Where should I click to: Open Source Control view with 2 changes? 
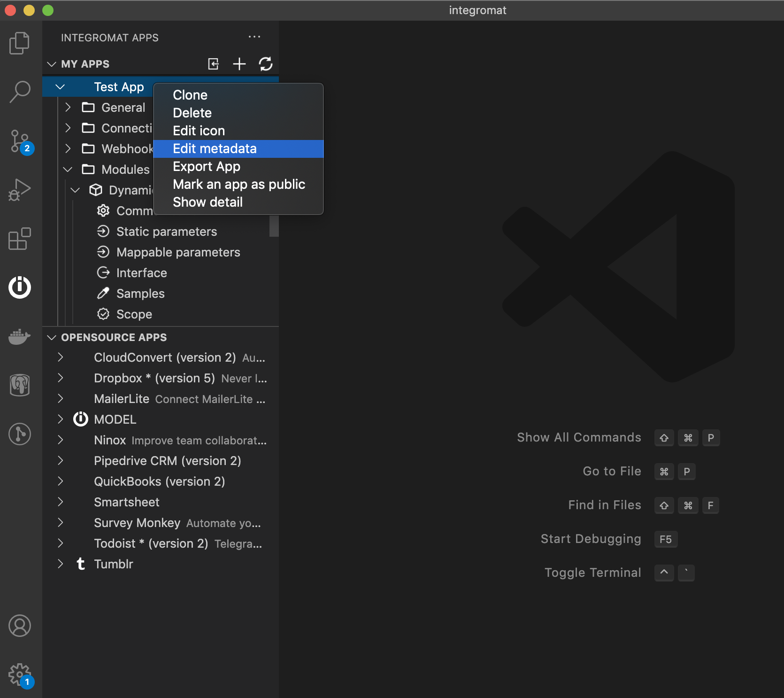21,142
